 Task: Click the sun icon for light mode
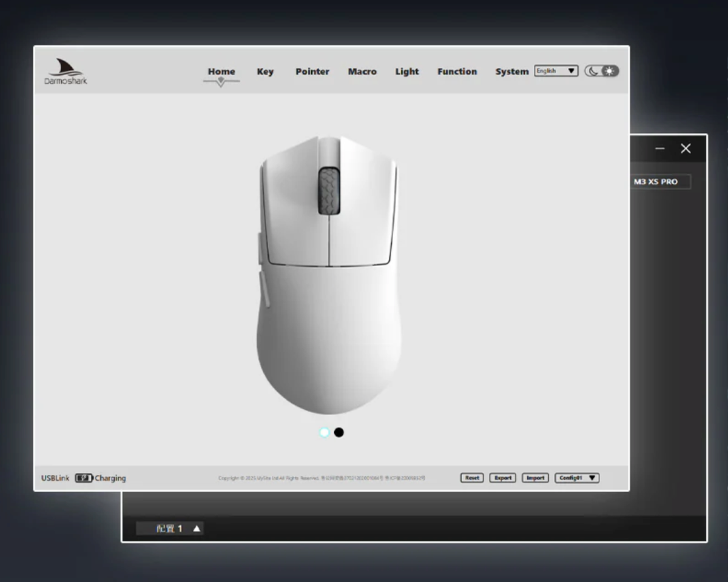tap(610, 71)
